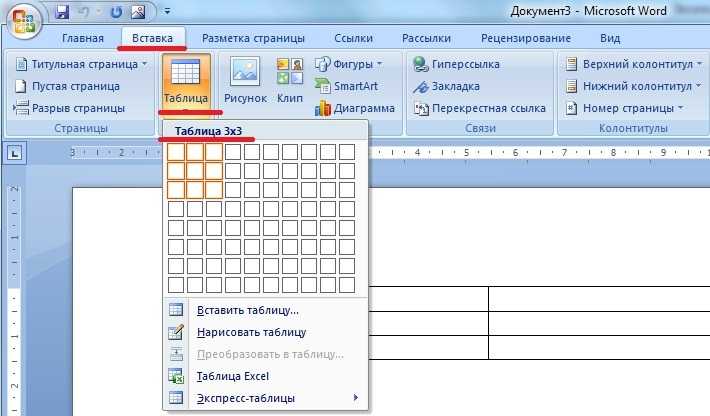Click the Верхний колонтитул header icon
Viewport: 710px width, 416px height.
[571, 64]
